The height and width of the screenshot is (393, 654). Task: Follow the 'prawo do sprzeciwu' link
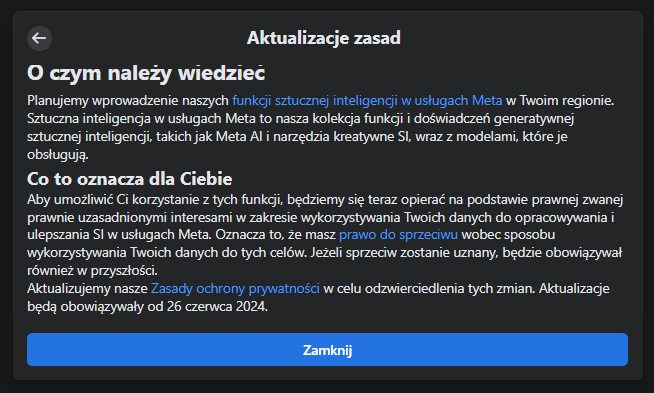[x=398, y=235]
